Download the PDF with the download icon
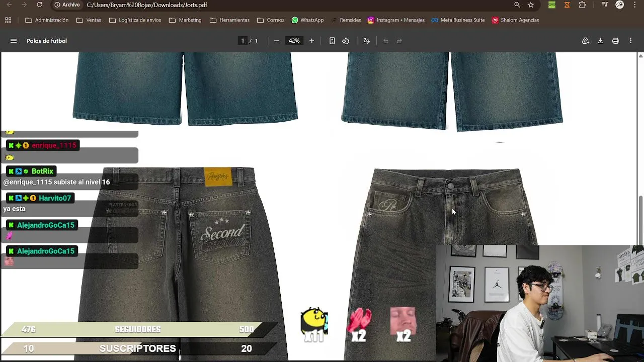This screenshot has height=362, width=644. [x=600, y=41]
